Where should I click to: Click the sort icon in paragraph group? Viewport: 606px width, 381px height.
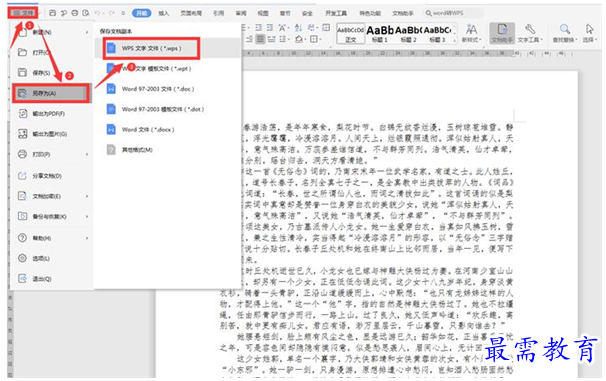[x=299, y=28]
